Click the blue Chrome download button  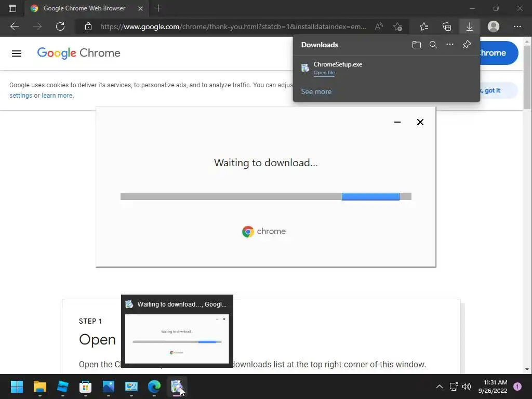coord(499,53)
